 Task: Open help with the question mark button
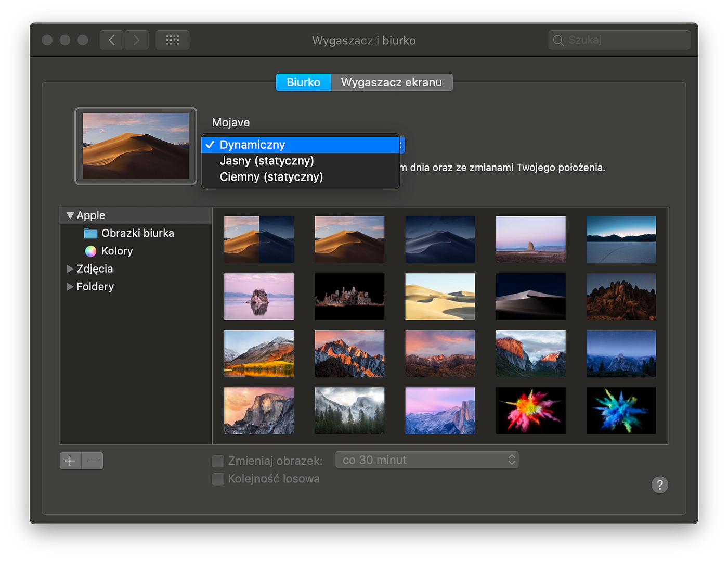[660, 485]
